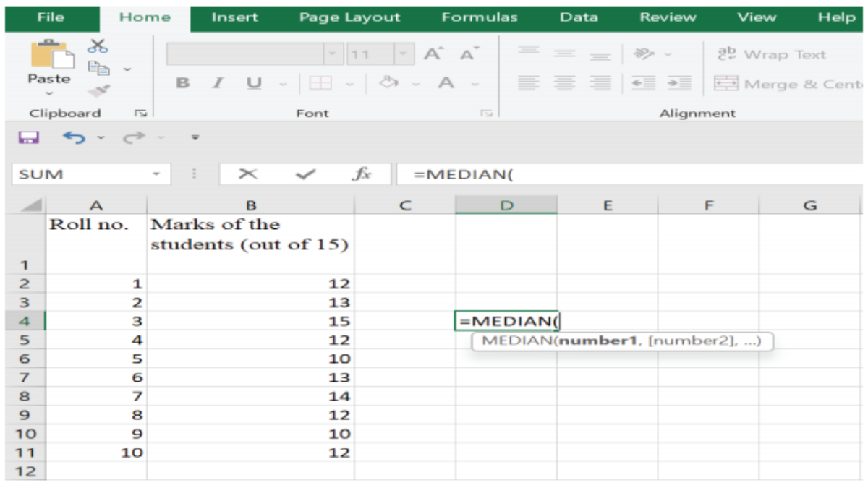Screen dimensions: 868x488
Task: Open the Page Layout tab
Action: coord(349,17)
